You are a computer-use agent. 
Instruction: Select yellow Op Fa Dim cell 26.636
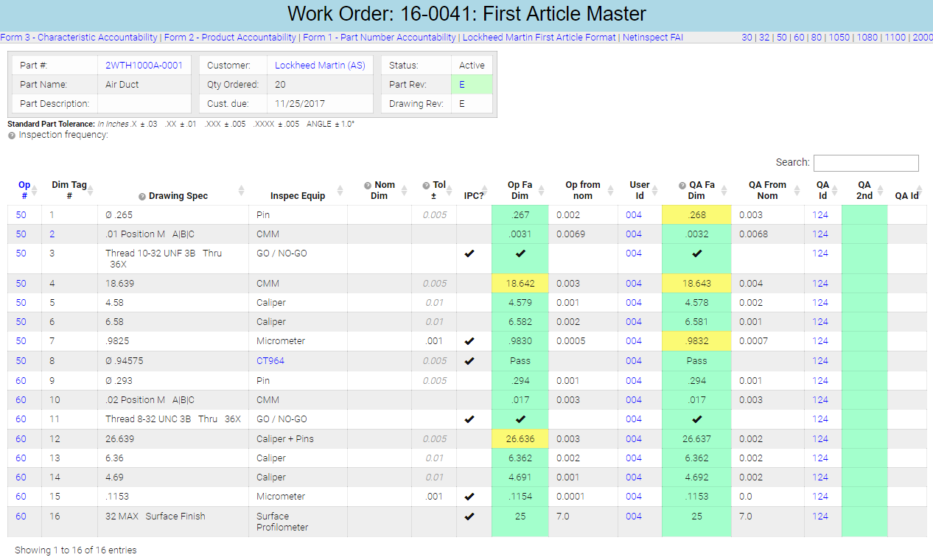click(520, 439)
